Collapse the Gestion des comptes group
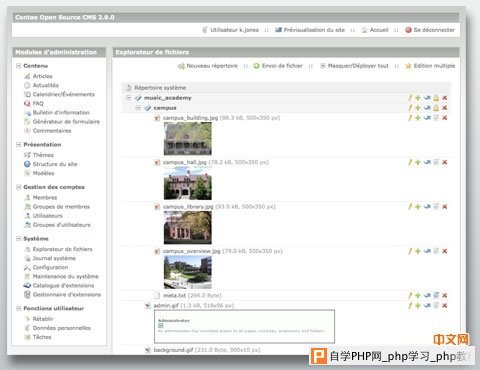This screenshot has width=480, height=370. click(x=19, y=187)
